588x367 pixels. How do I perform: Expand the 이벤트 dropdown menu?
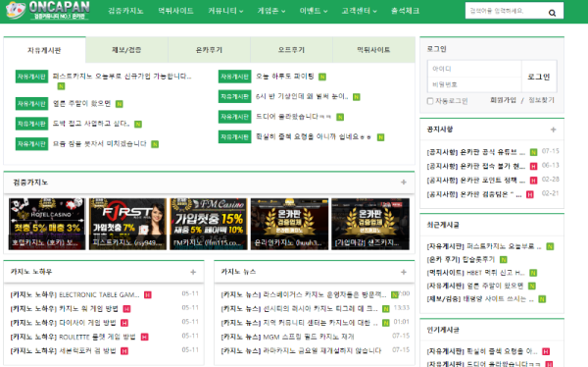click(x=314, y=11)
